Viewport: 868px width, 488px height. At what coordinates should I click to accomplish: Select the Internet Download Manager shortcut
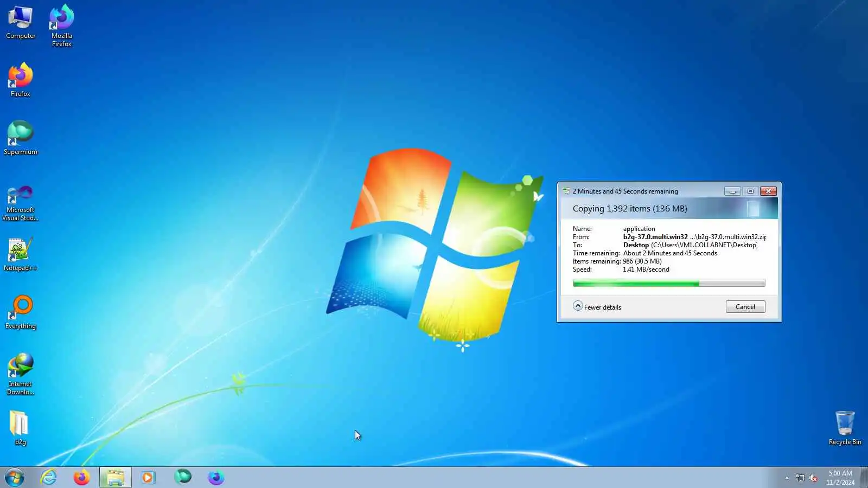point(21,374)
